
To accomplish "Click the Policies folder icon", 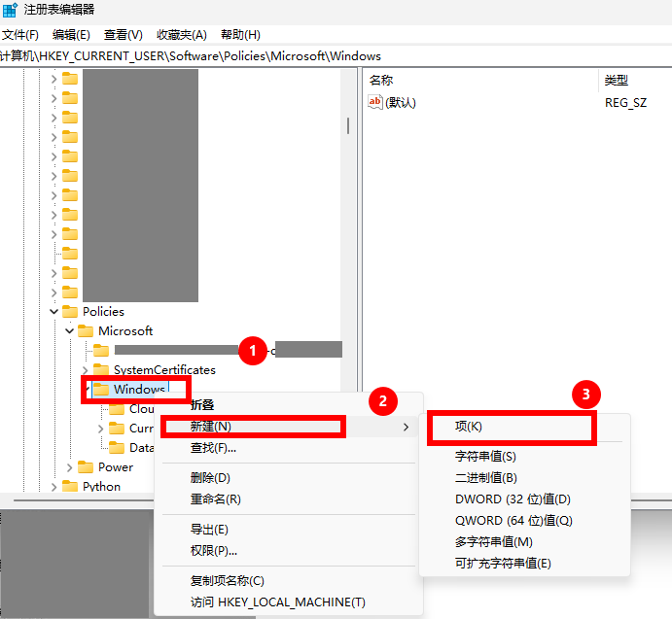I will click(70, 312).
